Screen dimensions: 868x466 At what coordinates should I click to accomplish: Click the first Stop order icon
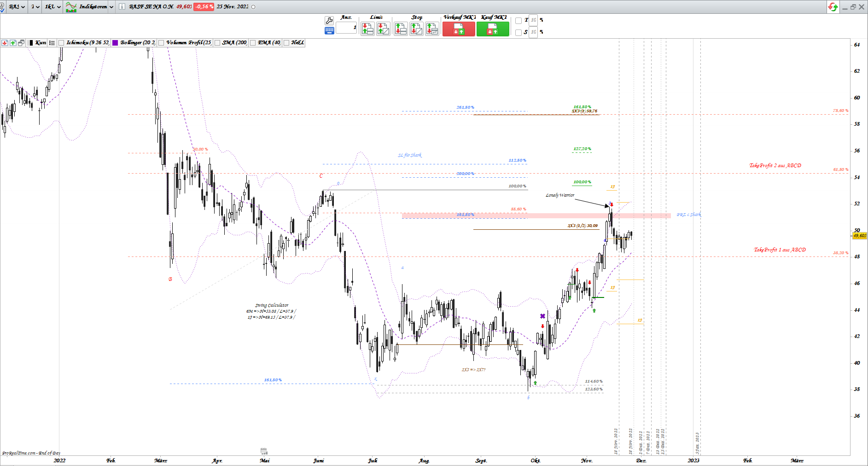click(x=401, y=29)
